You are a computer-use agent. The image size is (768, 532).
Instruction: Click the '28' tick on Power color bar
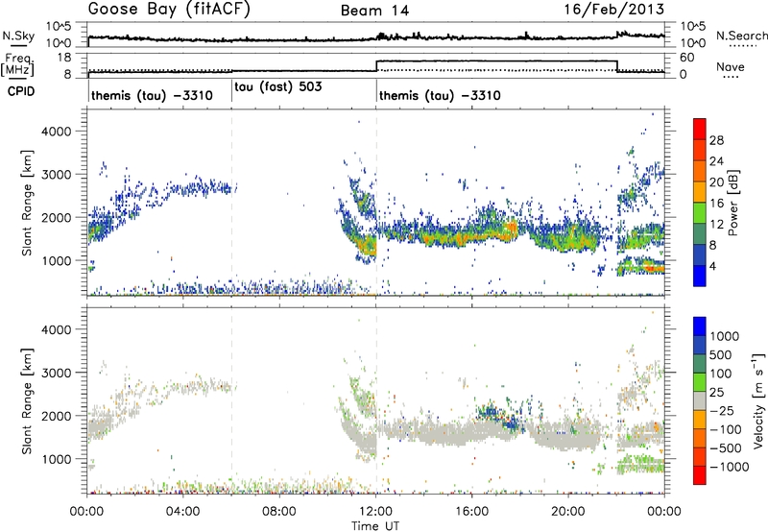[x=716, y=140]
